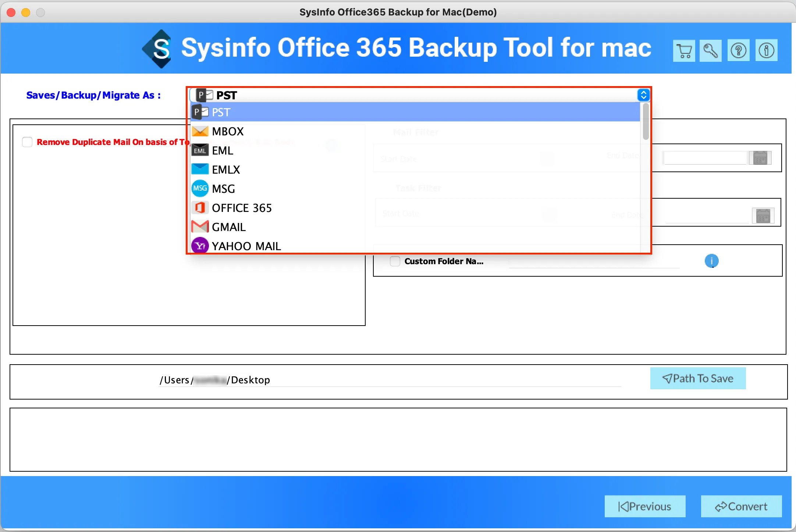
Task: Select YAHOO MAIL from the list
Action: [x=246, y=246]
